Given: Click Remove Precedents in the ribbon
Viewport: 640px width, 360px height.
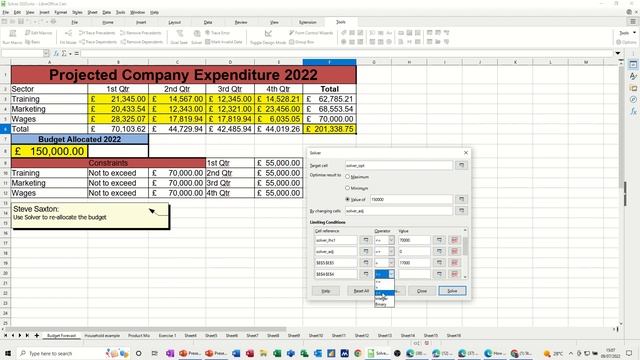Looking at the screenshot, I should 141,33.
